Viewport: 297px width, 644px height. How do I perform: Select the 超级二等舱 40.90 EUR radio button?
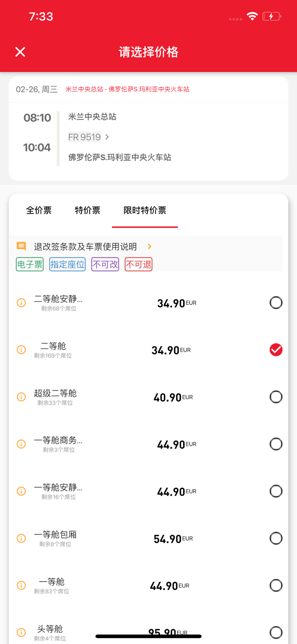click(276, 397)
